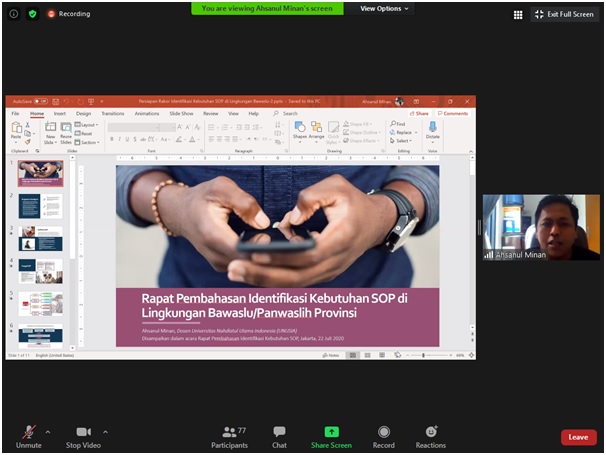606x455 pixels.
Task: Click the red Recording indicator
Action: [68, 14]
